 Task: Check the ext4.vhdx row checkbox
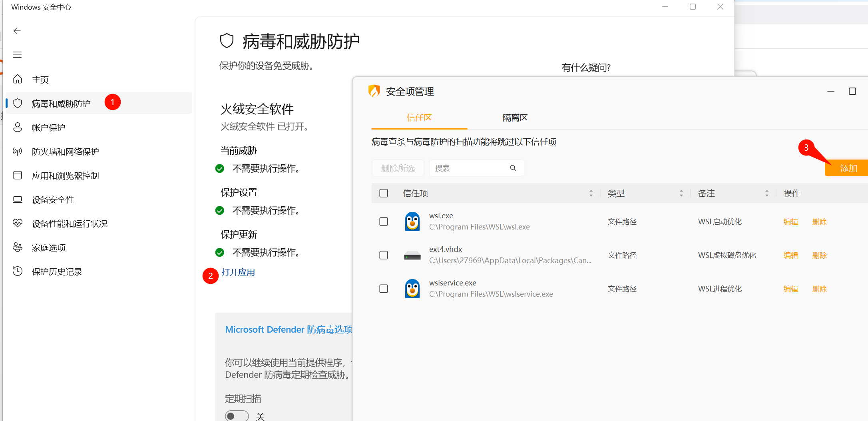[384, 255]
